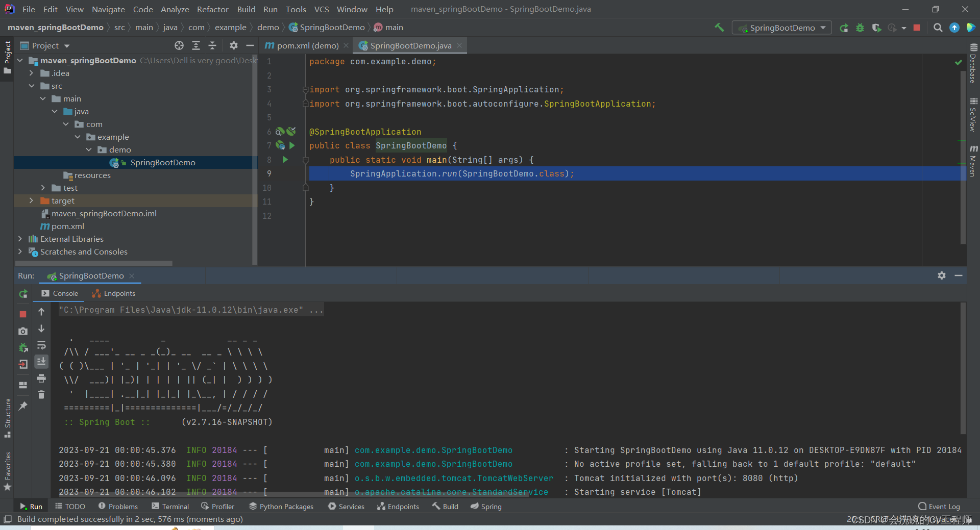Start debugging with the bug icon
This screenshot has height=530, width=980.
pos(860,28)
